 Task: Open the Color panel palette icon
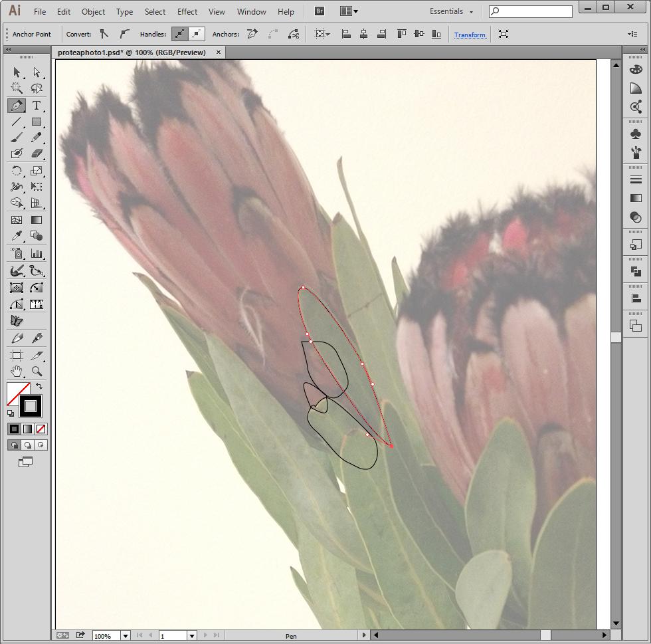point(636,69)
